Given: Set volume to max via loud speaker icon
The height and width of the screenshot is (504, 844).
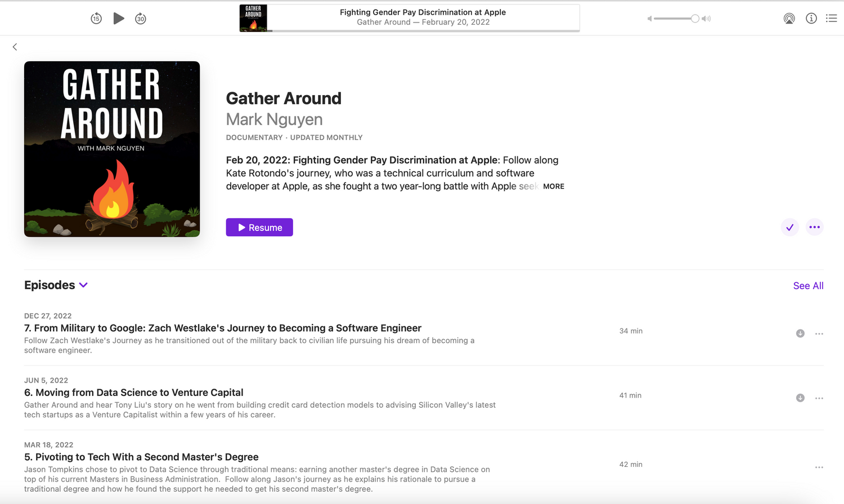Looking at the screenshot, I should (707, 19).
